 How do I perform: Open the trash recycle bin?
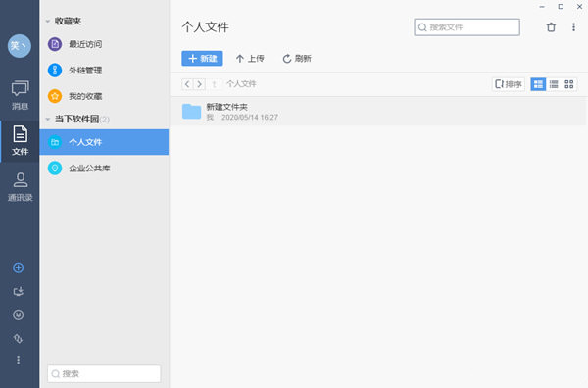click(x=551, y=27)
